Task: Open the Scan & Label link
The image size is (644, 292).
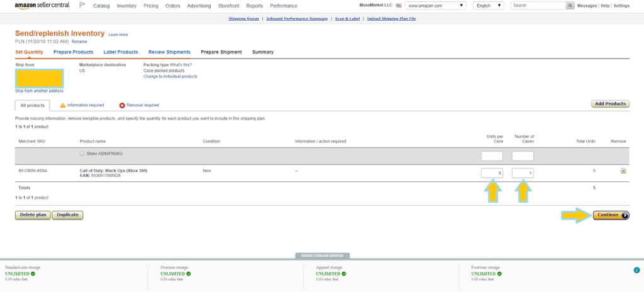Action: click(x=347, y=19)
